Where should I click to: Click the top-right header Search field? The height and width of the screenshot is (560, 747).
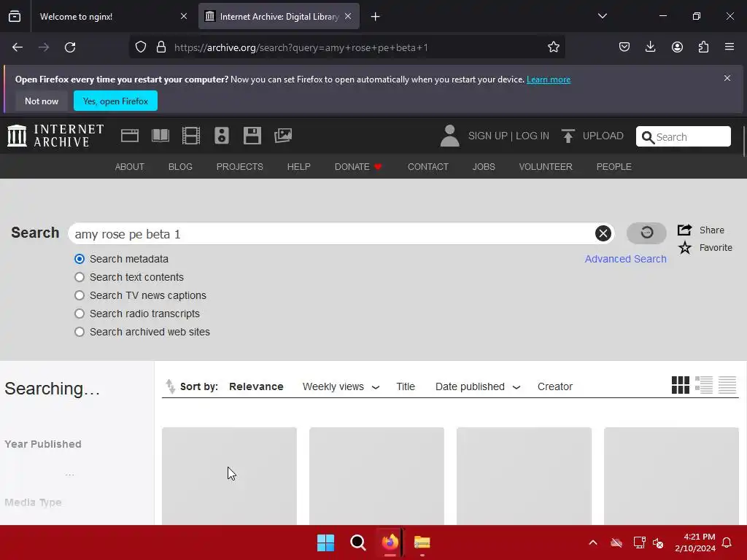pos(683,136)
